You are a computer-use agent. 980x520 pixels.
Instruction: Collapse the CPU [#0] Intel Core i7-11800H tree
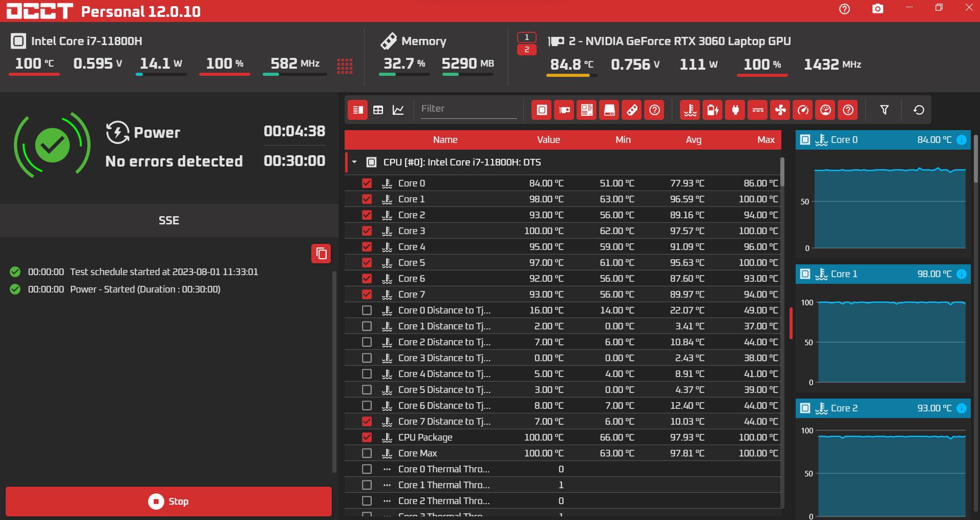point(354,162)
